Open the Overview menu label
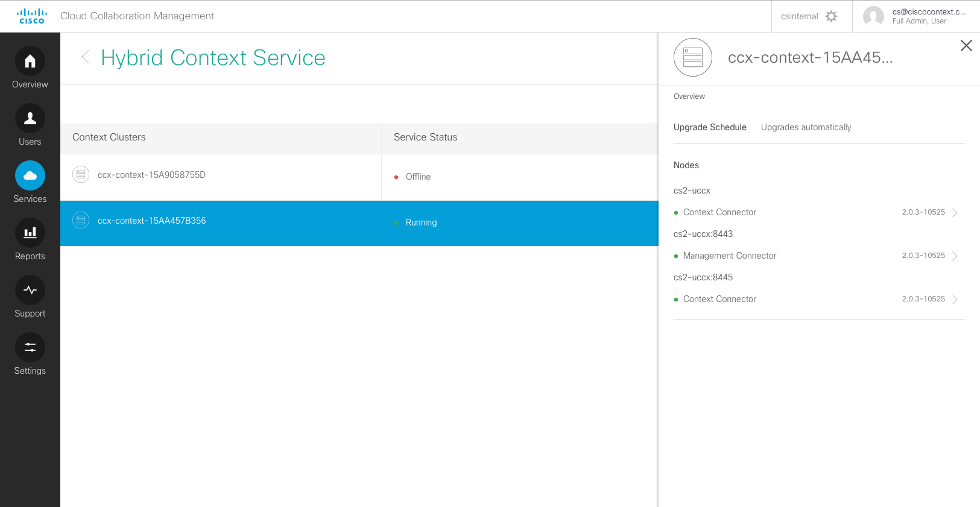The image size is (980, 507). [x=30, y=84]
